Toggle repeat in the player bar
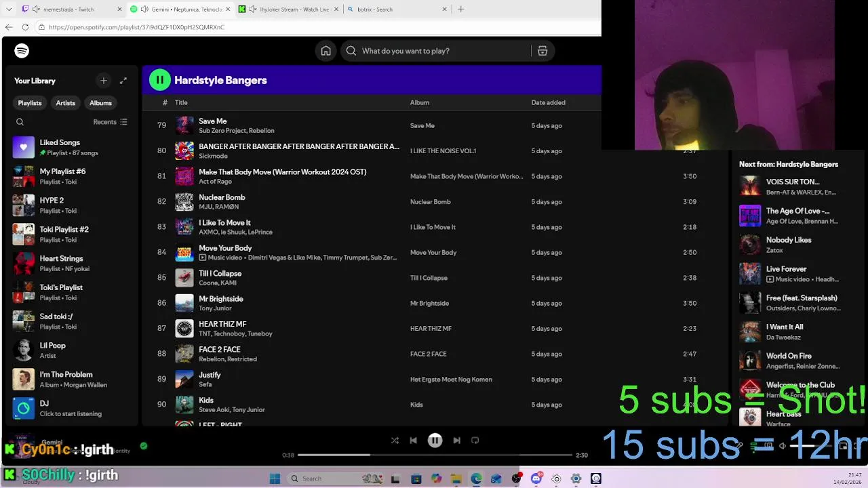Screen dimensions: 868x488 (475, 441)
